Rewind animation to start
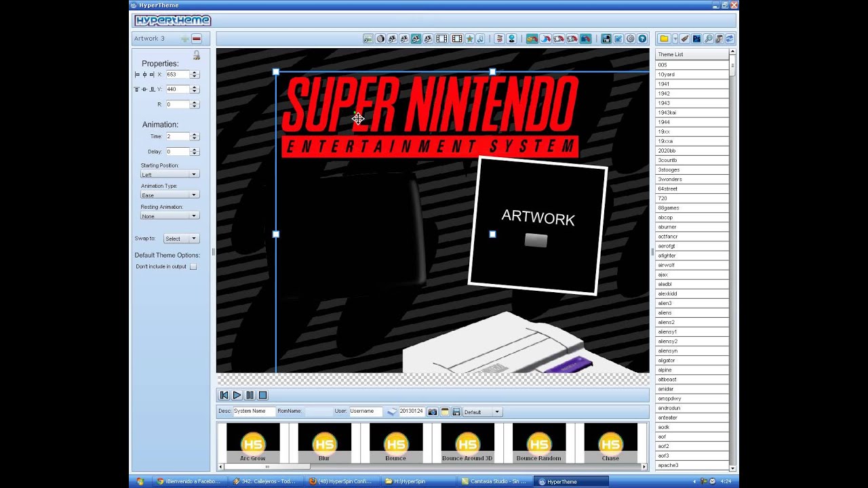The width and height of the screenshot is (868, 488). pos(224,395)
